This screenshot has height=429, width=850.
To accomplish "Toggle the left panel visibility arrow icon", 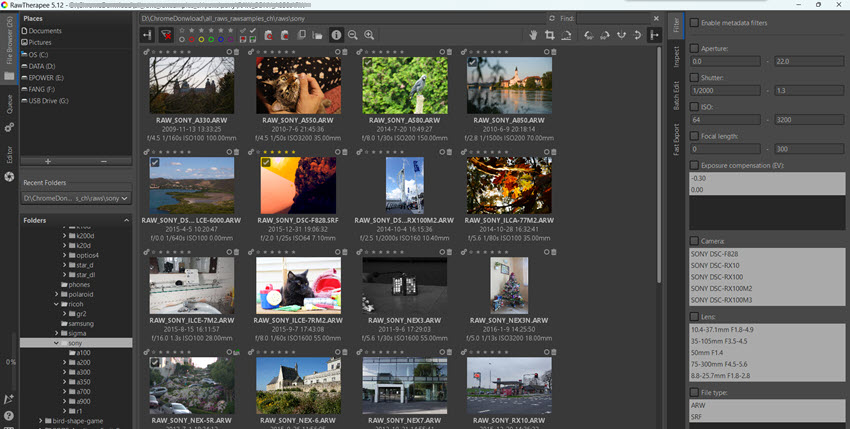I will [x=147, y=35].
